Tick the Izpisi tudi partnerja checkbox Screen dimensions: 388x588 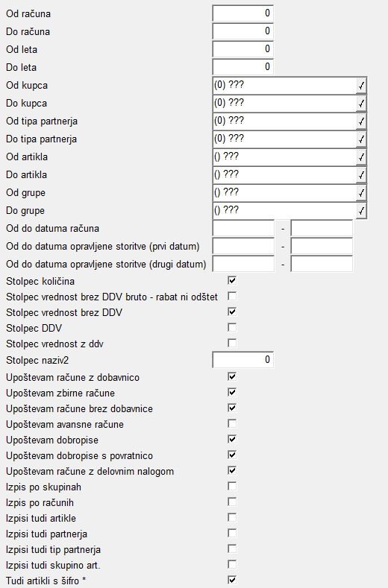tap(232, 534)
